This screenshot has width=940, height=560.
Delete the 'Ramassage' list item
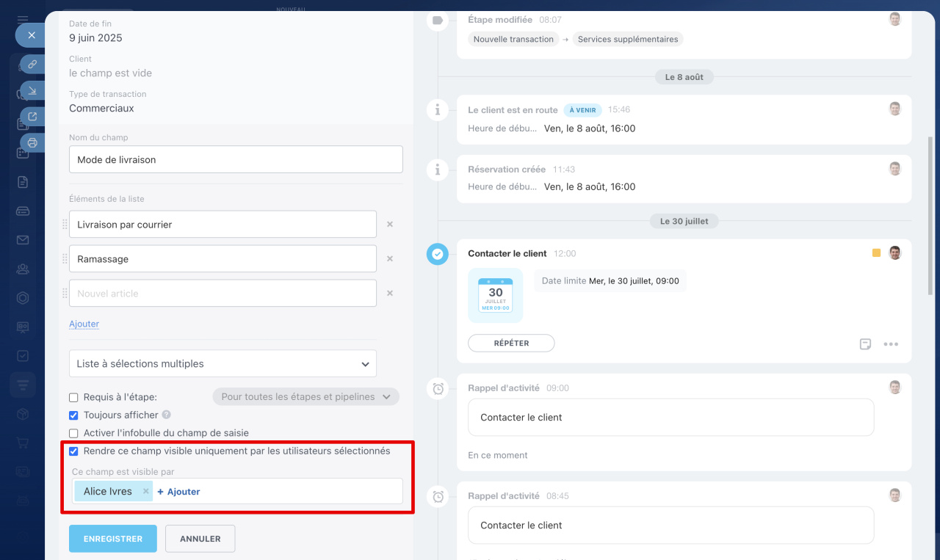click(390, 259)
